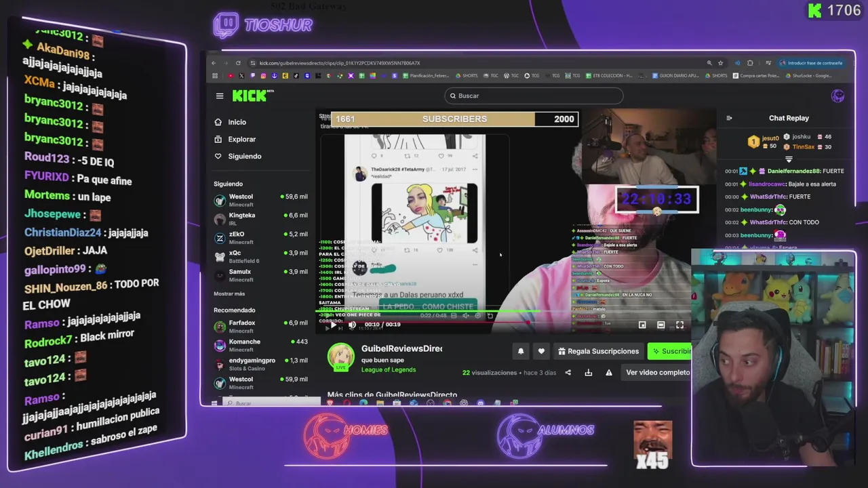The width and height of the screenshot is (868, 488).
Task: Click the browser address bar URL
Action: coord(339,63)
